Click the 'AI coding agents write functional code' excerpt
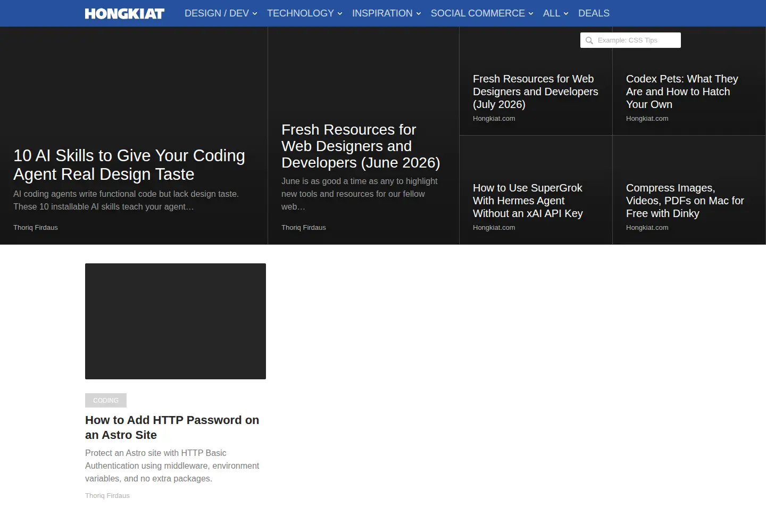 click(x=126, y=201)
